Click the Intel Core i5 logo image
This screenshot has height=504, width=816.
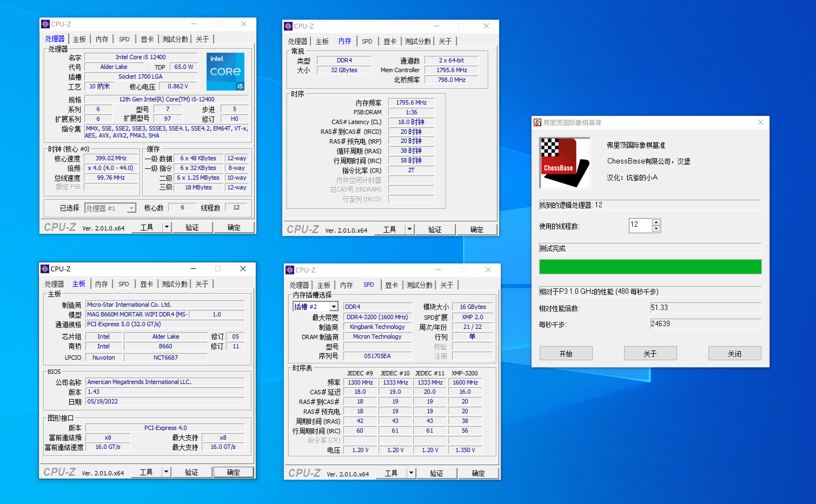pyautogui.click(x=225, y=71)
